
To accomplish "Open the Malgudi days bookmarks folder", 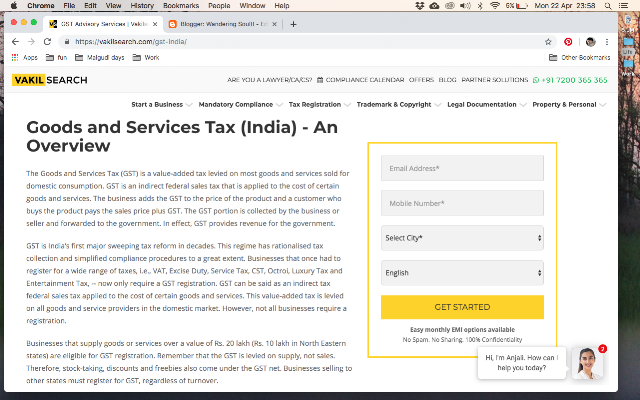I will (100, 58).
